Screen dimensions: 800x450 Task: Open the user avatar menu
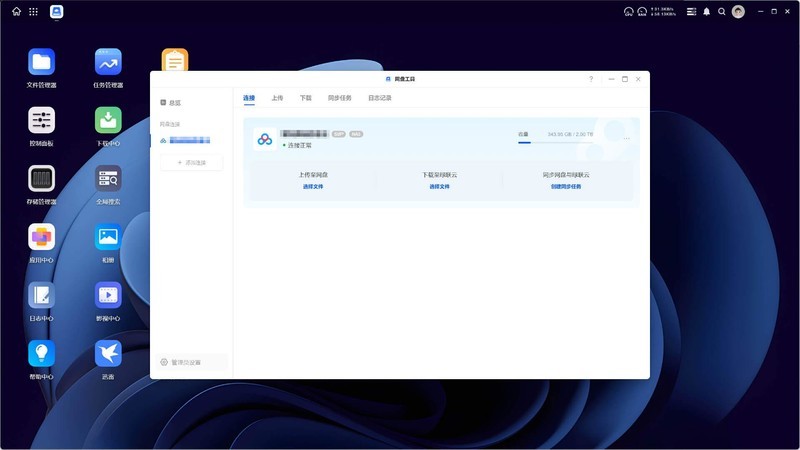coord(738,11)
